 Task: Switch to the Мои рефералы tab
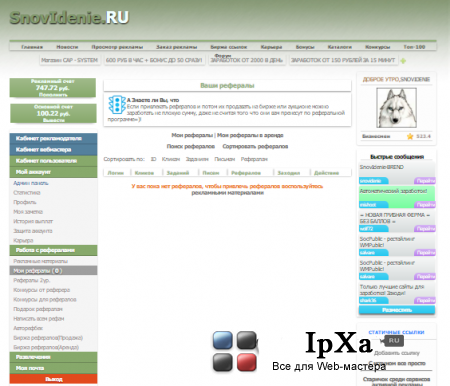pyautogui.click(x=192, y=135)
